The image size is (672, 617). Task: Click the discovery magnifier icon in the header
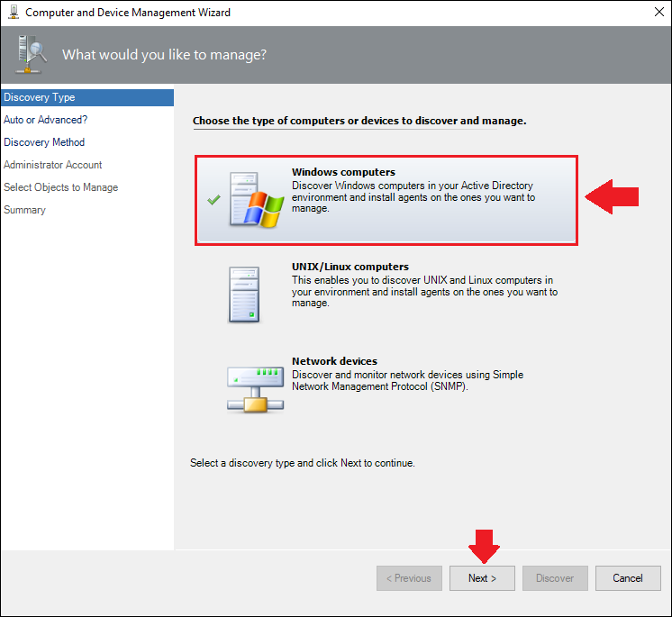31,54
